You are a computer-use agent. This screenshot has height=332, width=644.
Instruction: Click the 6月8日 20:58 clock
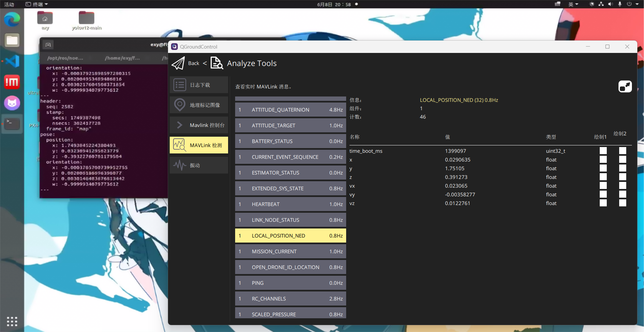pos(334,4)
